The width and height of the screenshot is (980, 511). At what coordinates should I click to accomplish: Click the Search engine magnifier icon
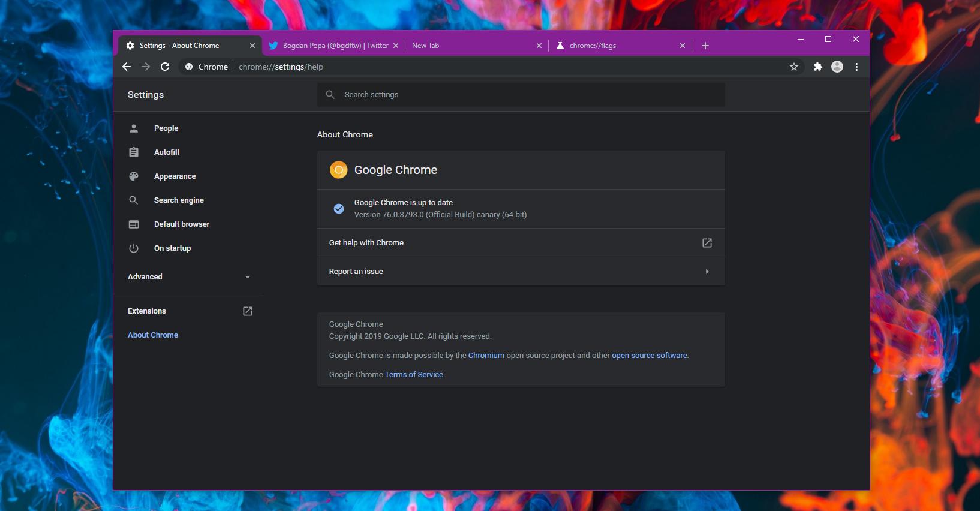pos(134,200)
